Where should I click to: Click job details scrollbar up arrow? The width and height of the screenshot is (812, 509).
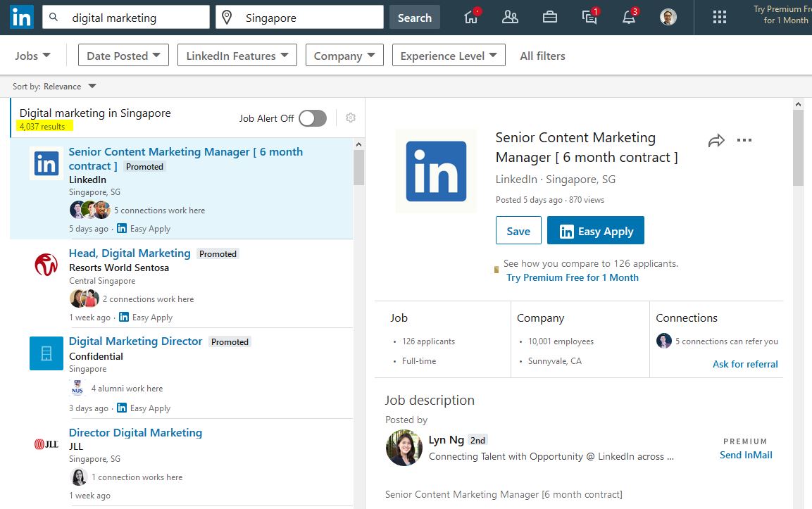[798, 104]
